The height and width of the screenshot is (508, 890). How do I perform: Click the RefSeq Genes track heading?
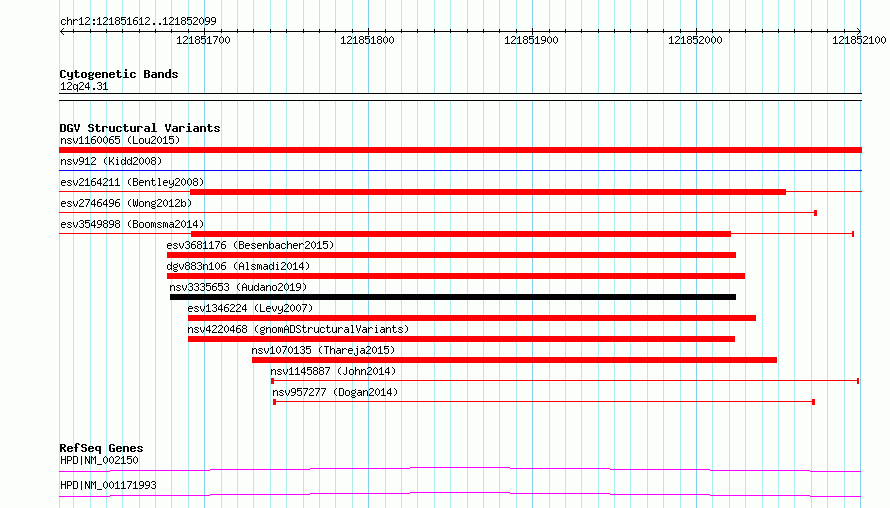[x=101, y=448]
